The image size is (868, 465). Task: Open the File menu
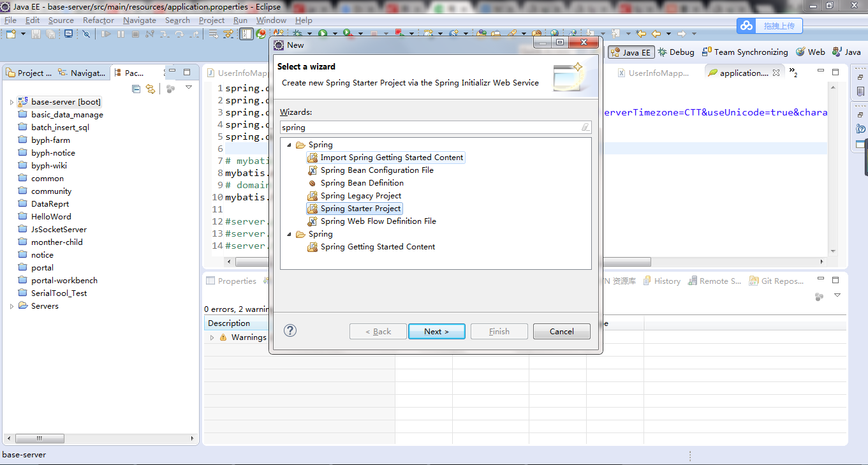tap(10, 20)
